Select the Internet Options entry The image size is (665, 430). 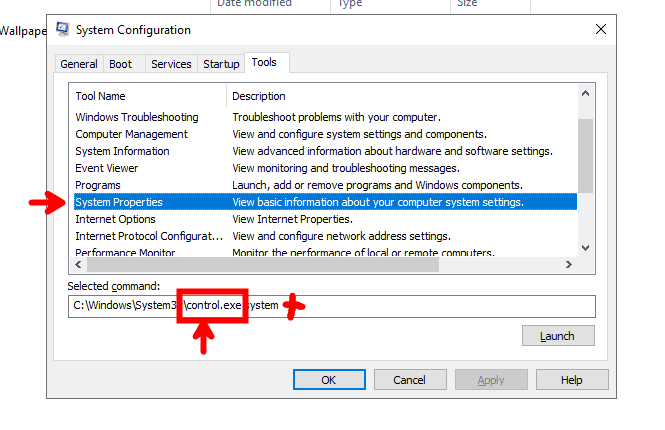115,219
